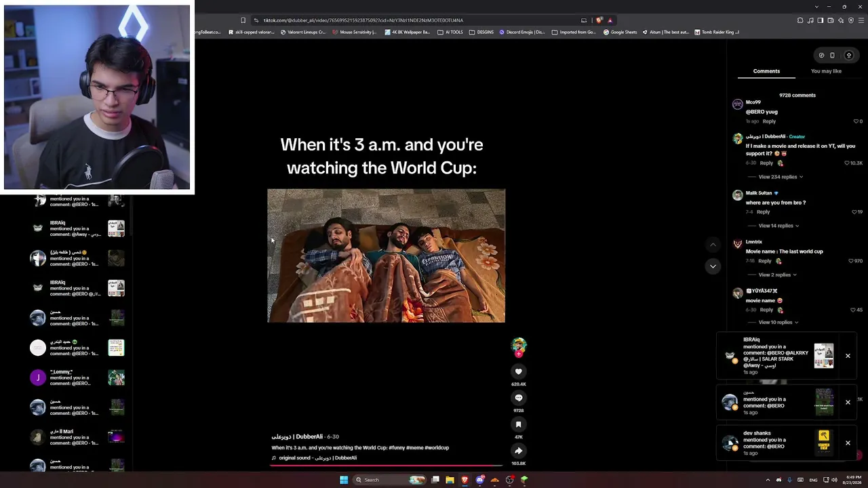Click the compass icon above comments
This screenshot has width=868, height=488.
pos(821,56)
